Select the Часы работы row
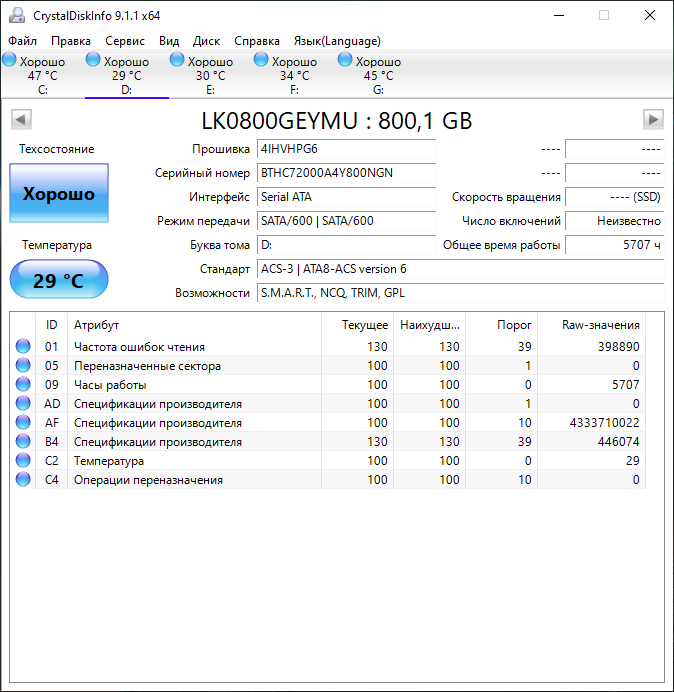Screen dimensions: 674x692 coord(328,384)
